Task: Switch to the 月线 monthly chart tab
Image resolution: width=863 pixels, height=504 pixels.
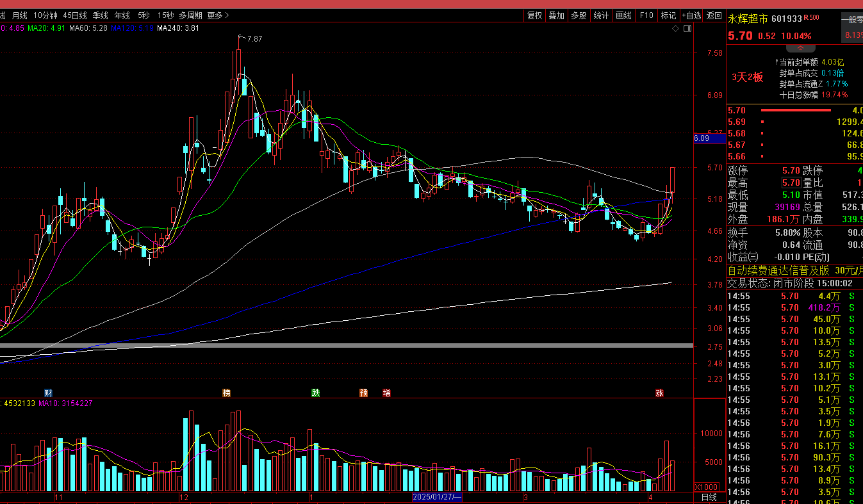Action: [20, 15]
